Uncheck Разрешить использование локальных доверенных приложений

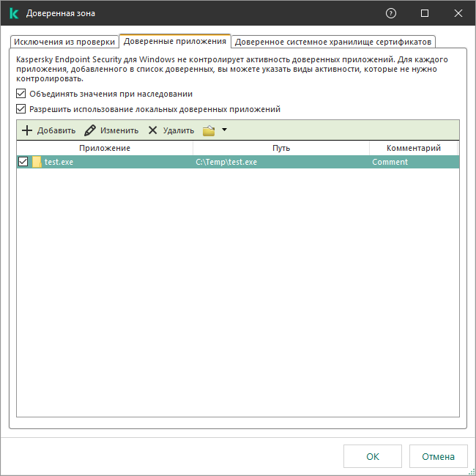21,108
